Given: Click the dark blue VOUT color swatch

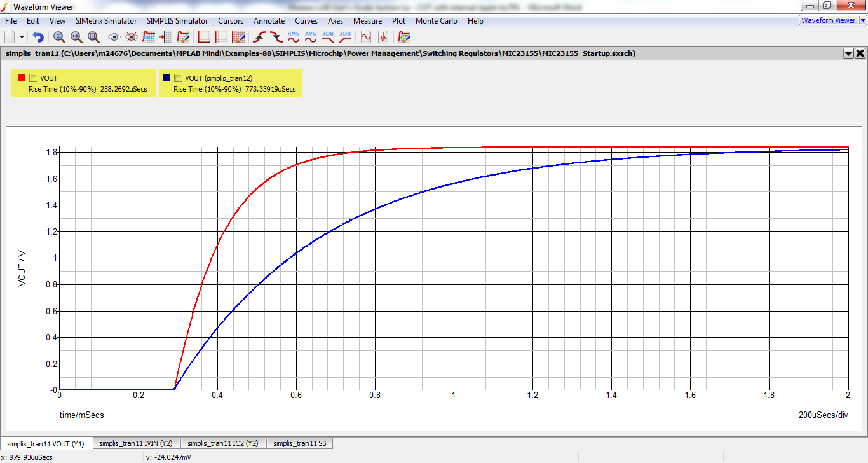Looking at the screenshot, I should coord(166,78).
